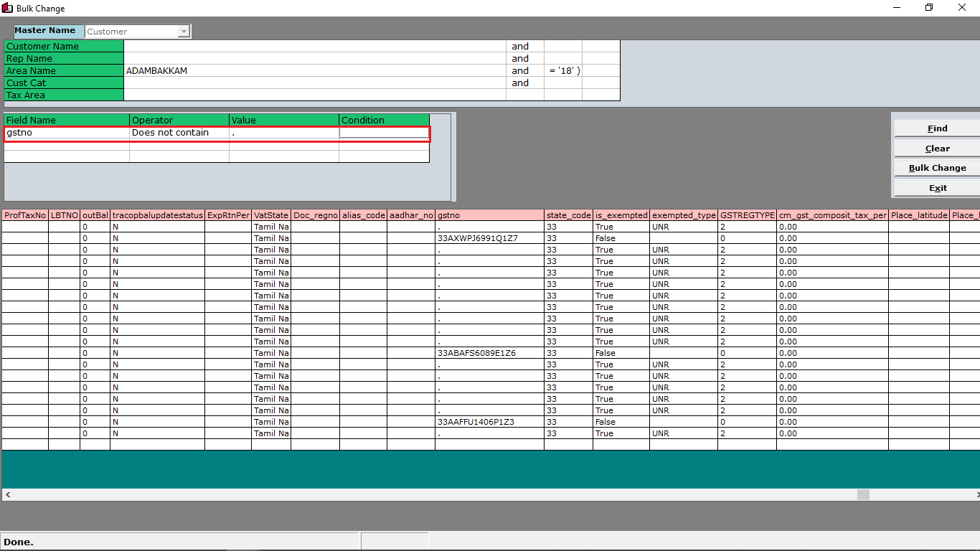980x551 pixels.
Task: Restore down the Bulk Change window
Action: [929, 8]
